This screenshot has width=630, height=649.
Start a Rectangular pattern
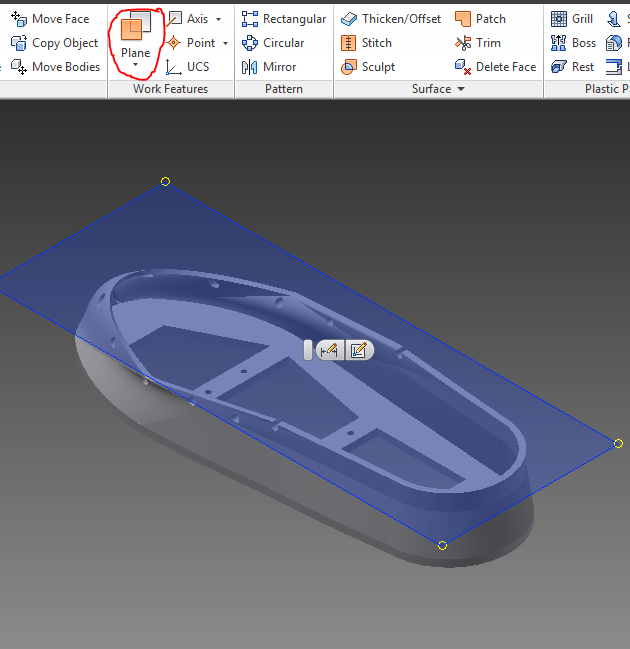[x=284, y=19]
